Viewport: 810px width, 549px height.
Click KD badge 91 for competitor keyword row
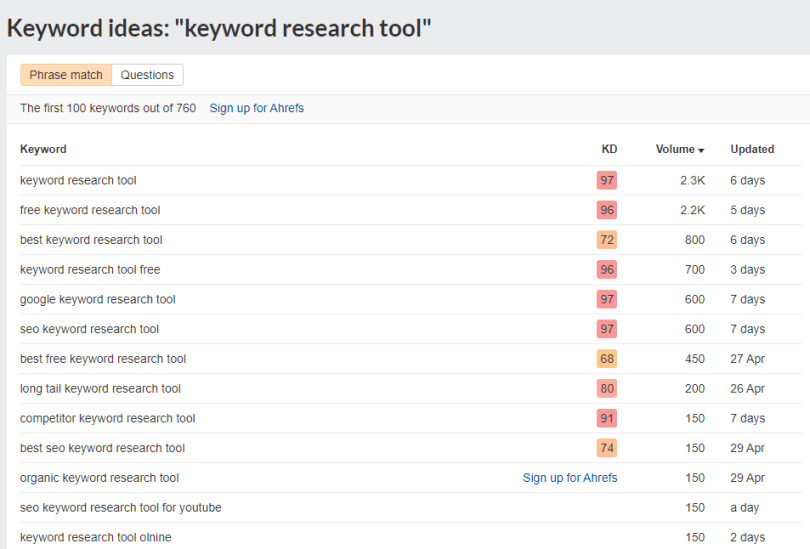607,418
